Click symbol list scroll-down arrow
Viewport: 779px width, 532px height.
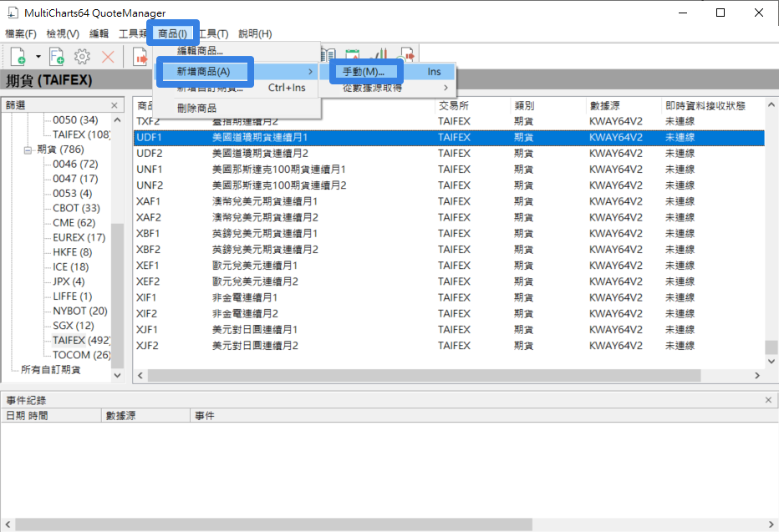click(x=771, y=362)
